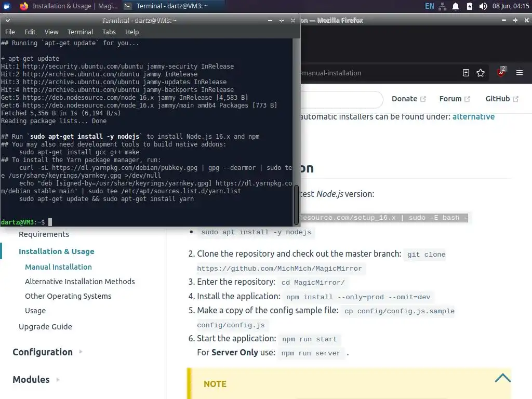Open the network connection tray icon

point(443,6)
